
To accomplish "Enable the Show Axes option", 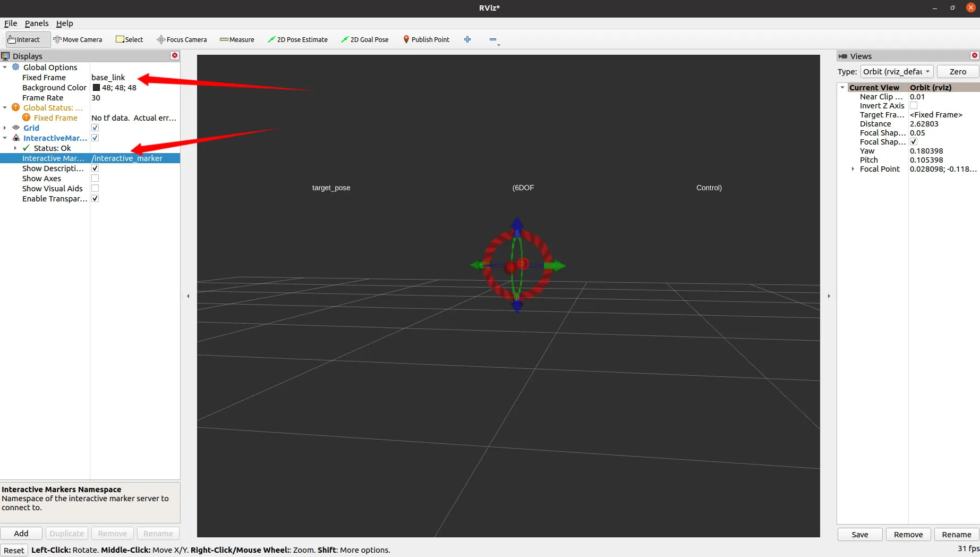I will click(x=95, y=178).
